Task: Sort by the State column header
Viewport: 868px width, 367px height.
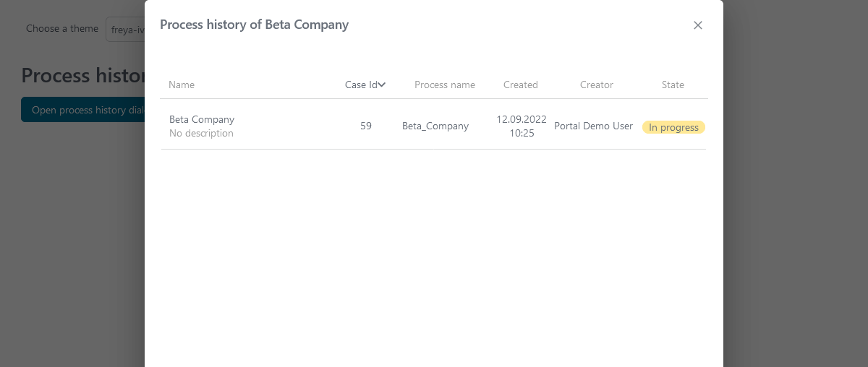Action: [673, 85]
